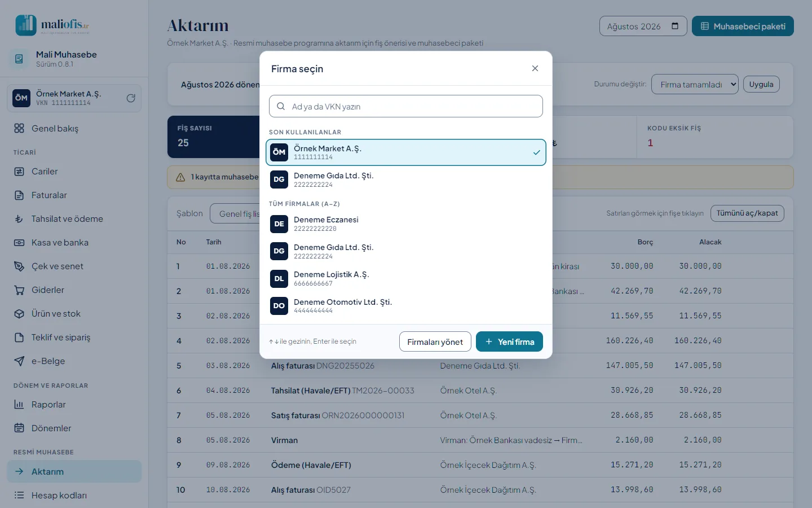Expand the Firma tamamladı status dropdown
The image size is (812, 508).
695,85
